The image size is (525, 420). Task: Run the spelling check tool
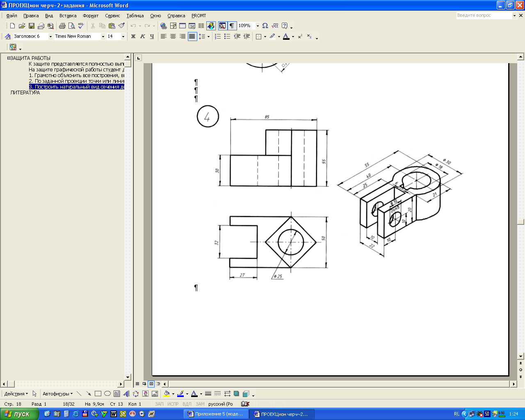[x=81, y=26]
